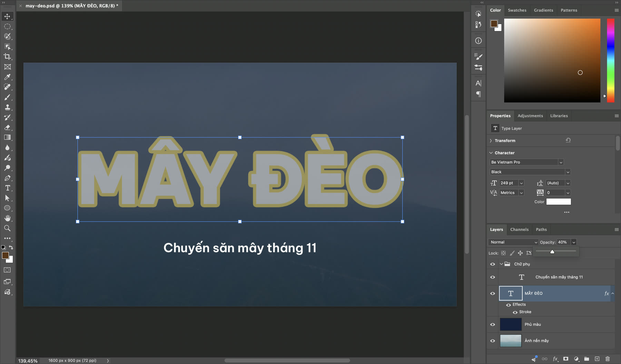Expand the Transform section
Image resolution: width=621 pixels, height=364 pixels.
[x=491, y=141]
